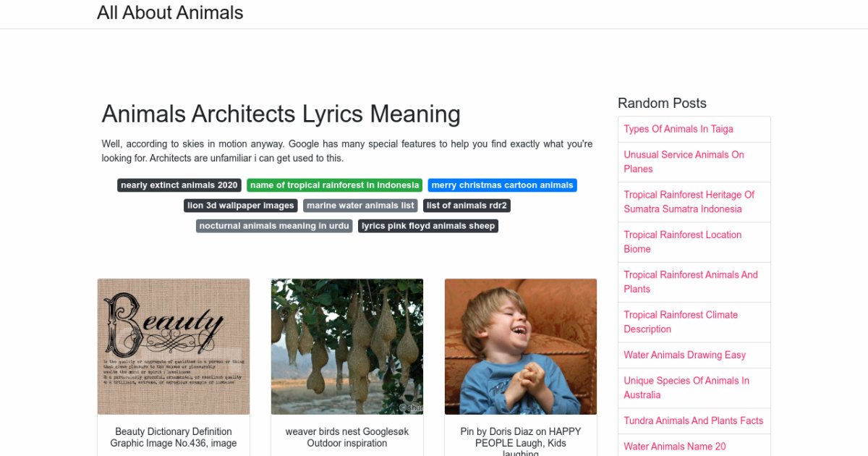This screenshot has height=456, width=868.
Task: Select 'Water Animals Drawing Easy' post
Action: click(x=684, y=355)
